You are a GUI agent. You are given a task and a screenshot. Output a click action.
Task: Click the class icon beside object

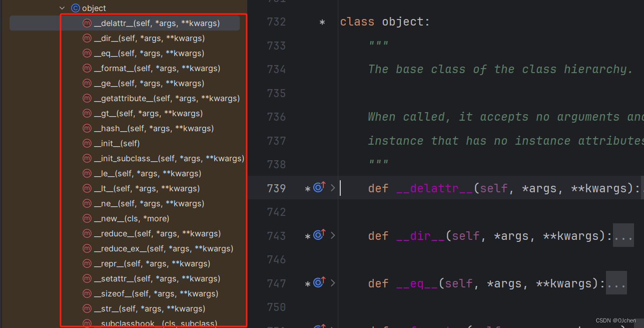pyautogui.click(x=76, y=8)
